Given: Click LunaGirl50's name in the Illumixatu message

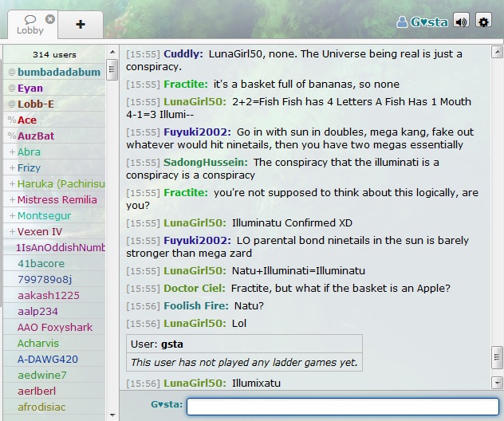Looking at the screenshot, I should pyautogui.click(x=195, y=383).
